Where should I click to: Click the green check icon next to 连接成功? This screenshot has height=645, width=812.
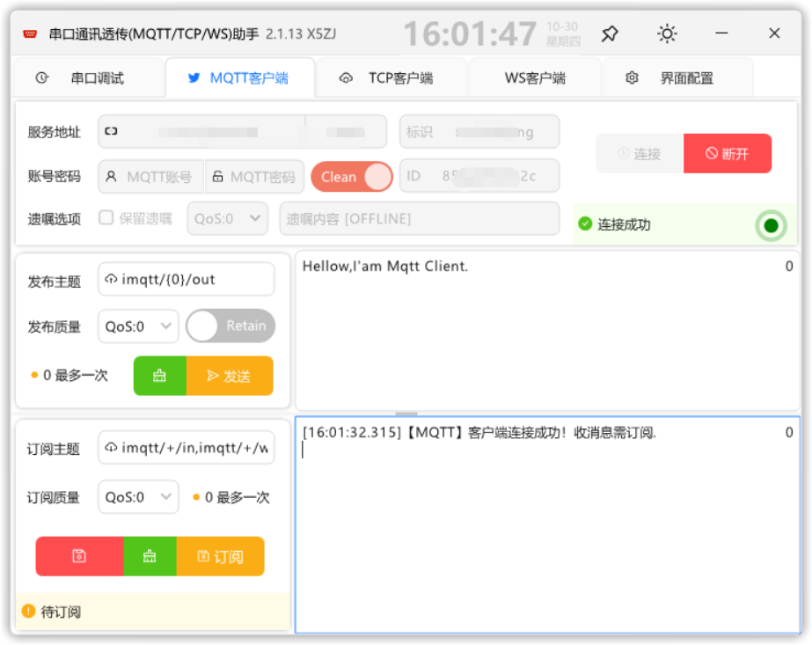pyautogui.click(x=585, y=224)
